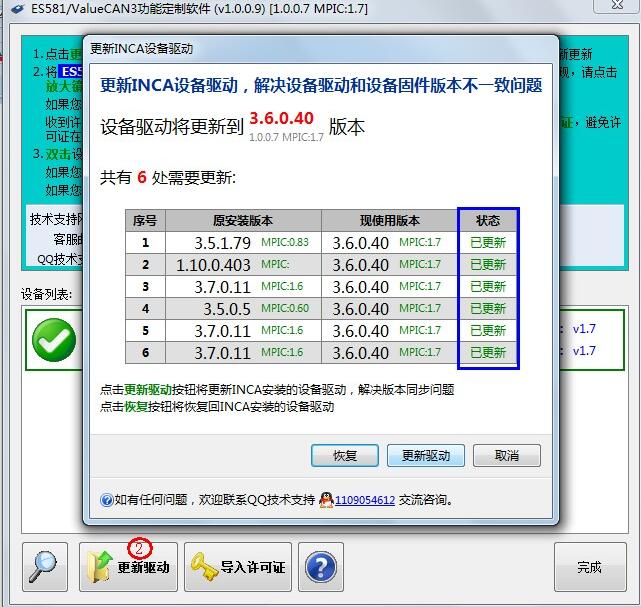This screenshot has width=641, height=607.
Task: Click the green 更新驱动 text in instructions
Action: pyautogui.click(x=148, y=390)
